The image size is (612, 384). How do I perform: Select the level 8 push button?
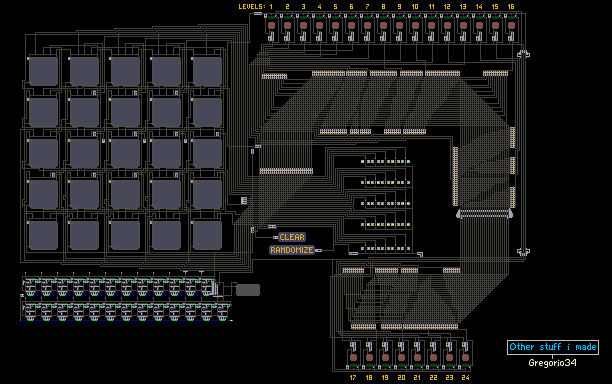383,26
